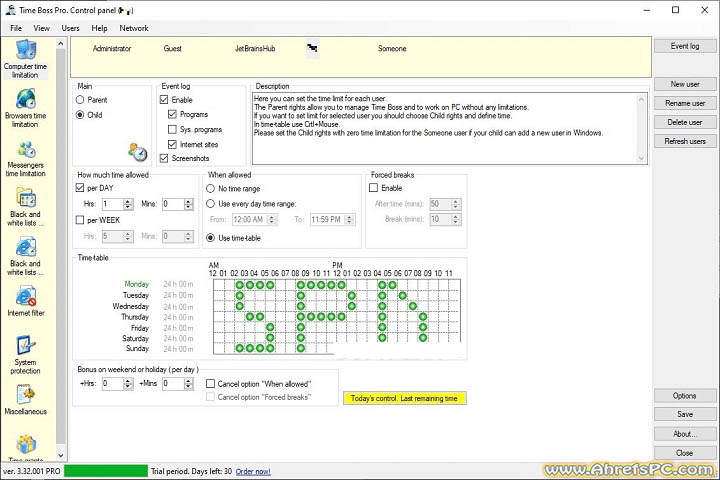Open the Network menu

(134, 28)
